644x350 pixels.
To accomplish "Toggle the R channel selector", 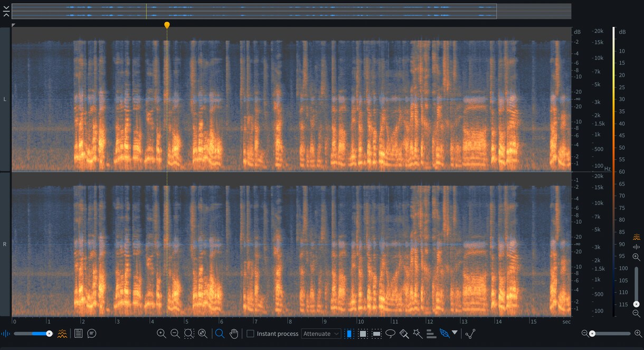I will coord(5,244).
